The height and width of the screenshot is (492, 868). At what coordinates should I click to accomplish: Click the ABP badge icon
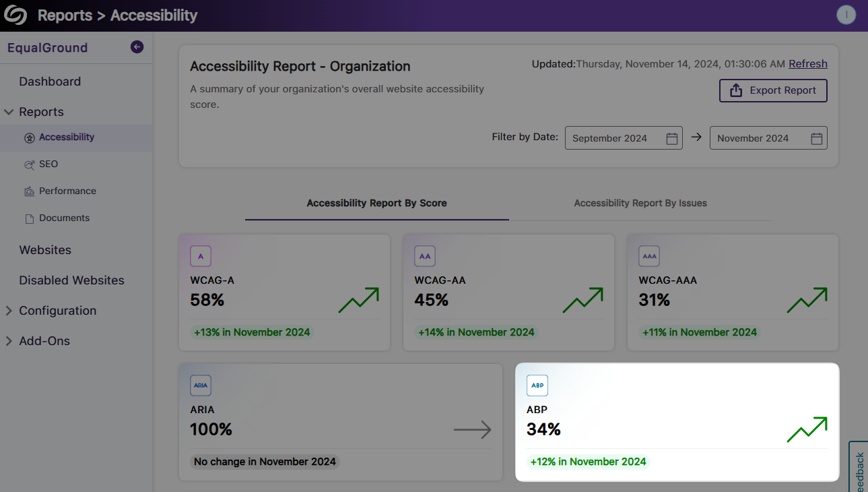(537, 386)
